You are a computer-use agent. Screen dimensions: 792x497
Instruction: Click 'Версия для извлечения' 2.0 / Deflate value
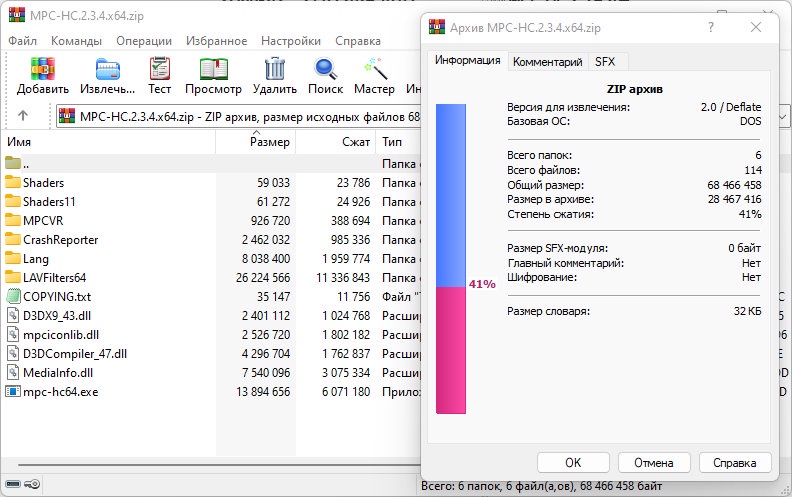pos(731,107)
